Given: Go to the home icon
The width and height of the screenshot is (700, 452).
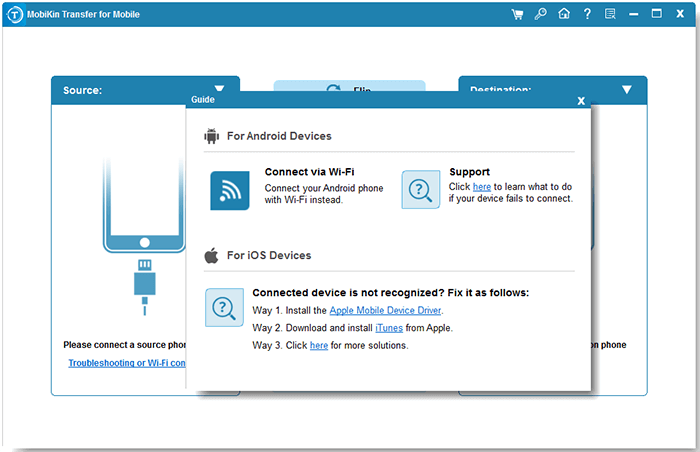Looking at the screenshot, I should pyautogui.click(x=564, y=14).
